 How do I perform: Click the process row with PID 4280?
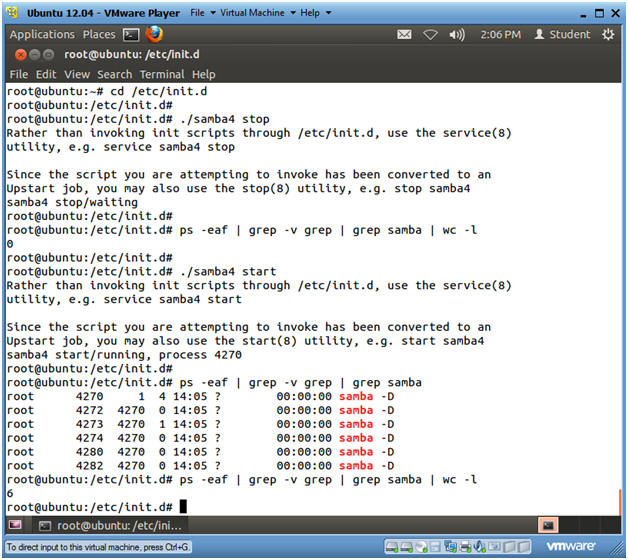(x=201, y=452)
